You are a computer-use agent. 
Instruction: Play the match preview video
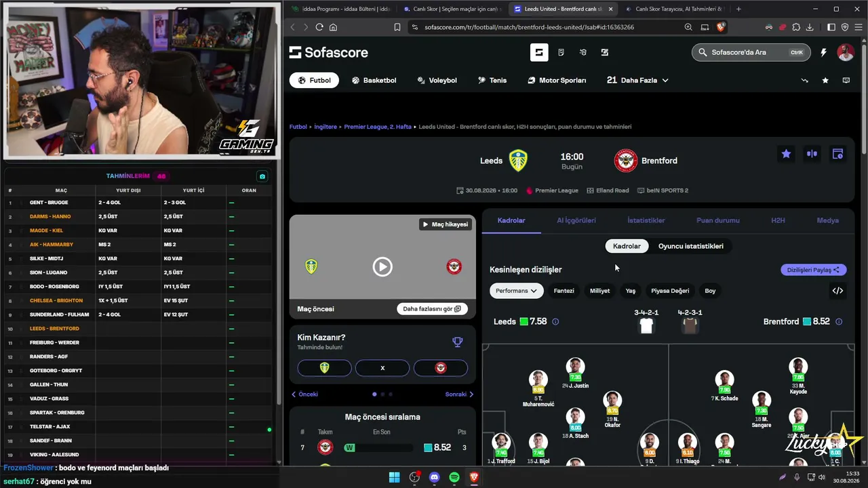(x=382, y=266)
